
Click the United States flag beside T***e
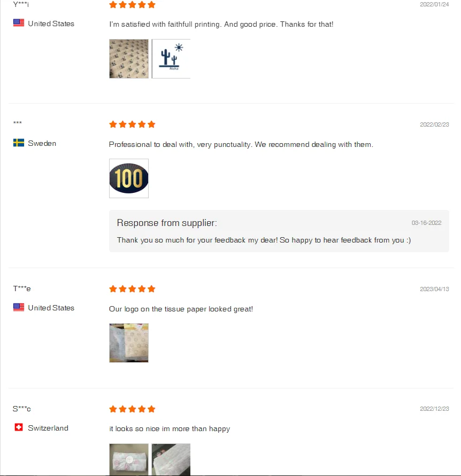pyautogui.click(x=19, y=307)
